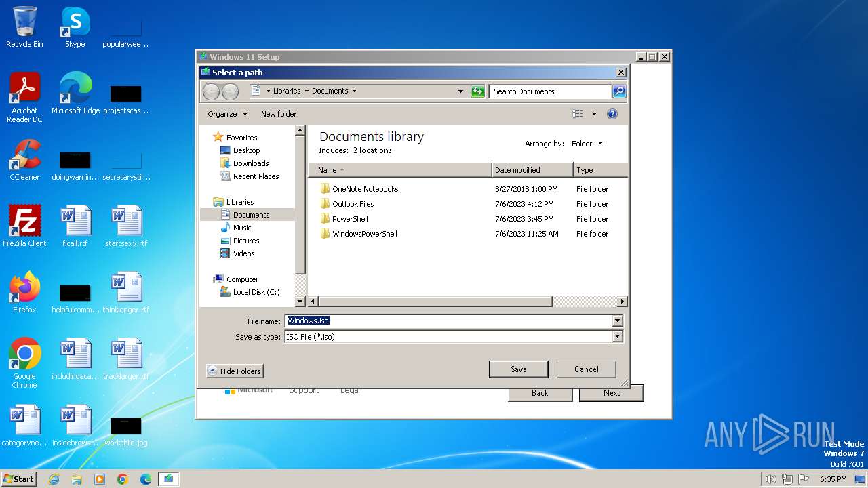The width and height of the screenshot is (868, 488).
Task: Go back using the dialog's Back arrow
Action: 211,91
